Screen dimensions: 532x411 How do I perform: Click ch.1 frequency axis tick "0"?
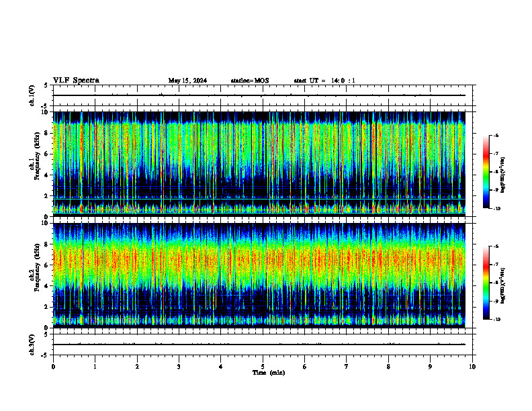pos(47,217)
